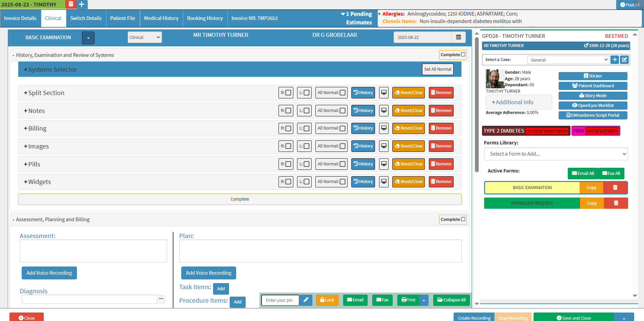Image resolution: width=644 pixels, height=321 pixels.
Task: Open the calendar date picker icon
Action: pyautogui.click(x=458, y=37)
